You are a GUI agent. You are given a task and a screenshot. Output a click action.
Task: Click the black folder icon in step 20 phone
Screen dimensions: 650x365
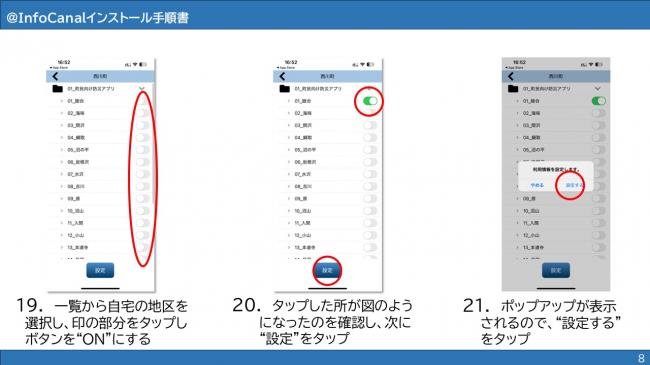click(x=285, y=89)
